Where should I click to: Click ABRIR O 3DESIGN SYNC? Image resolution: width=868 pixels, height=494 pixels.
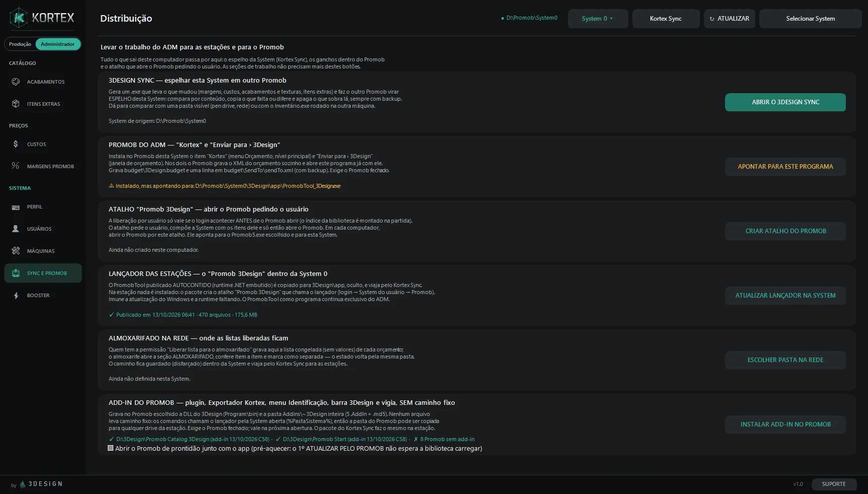point(785,102)
